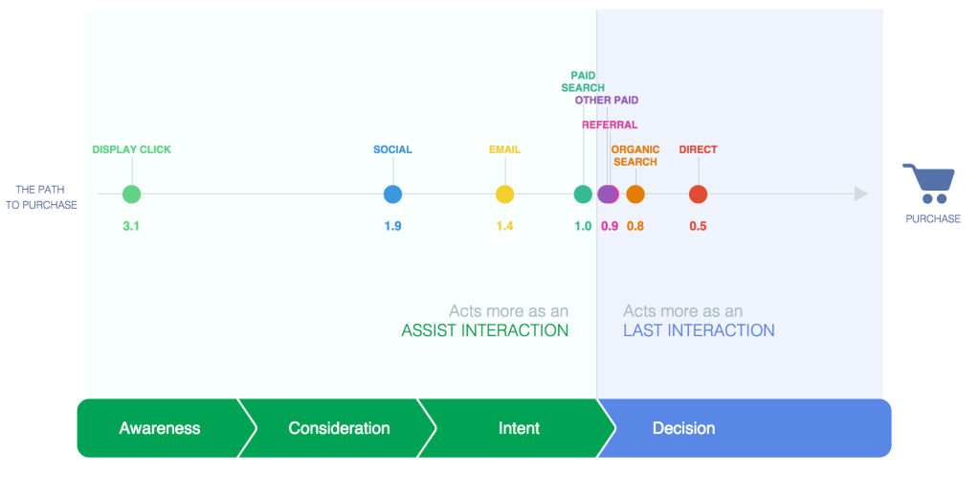Select the blue Social marker dot
This screenshot has height=477, width=980.
coord(392,194)
